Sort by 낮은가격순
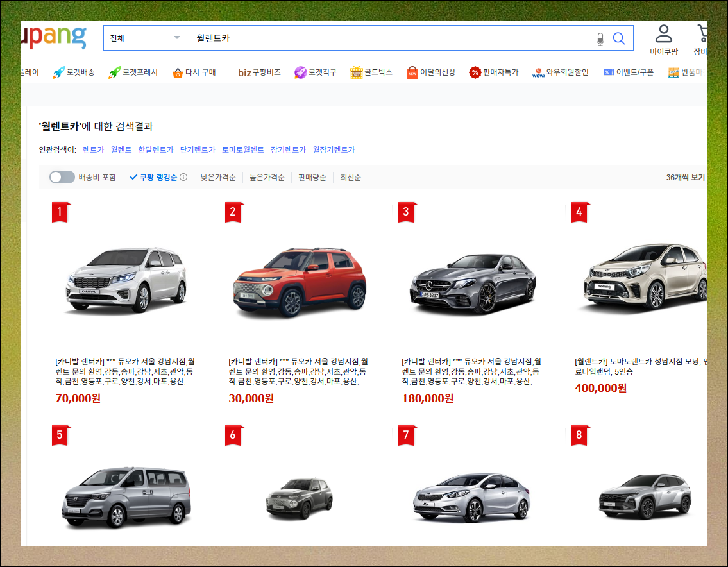This screenshot has height=567, width=728. 217,178
